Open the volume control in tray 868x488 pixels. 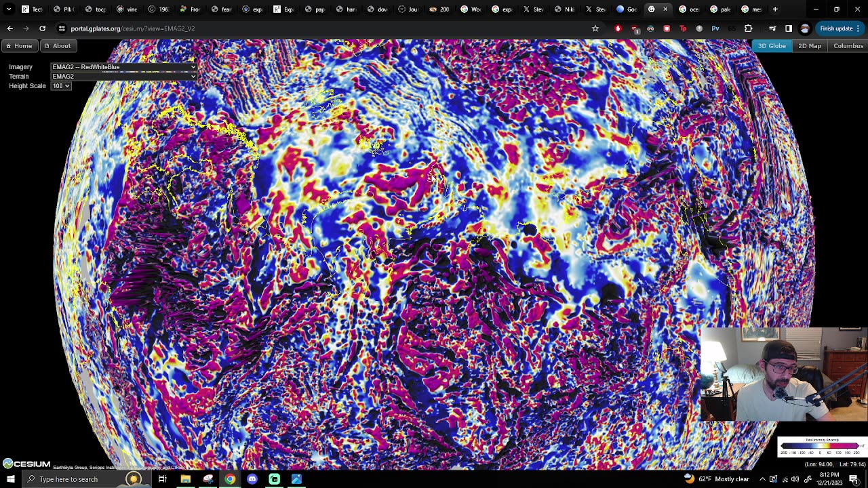795,479
